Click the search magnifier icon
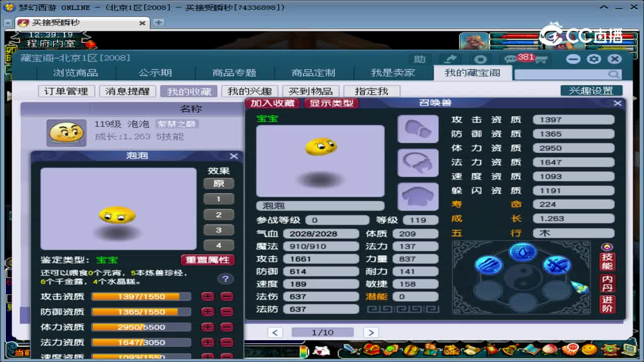The height and width of the screenshot is (362, 644). click(614, 74)
